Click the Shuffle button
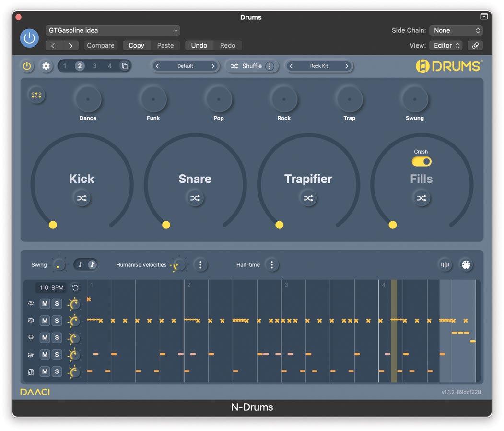The height and width of the screenshot is (431, 504). (x=246, y=66)
